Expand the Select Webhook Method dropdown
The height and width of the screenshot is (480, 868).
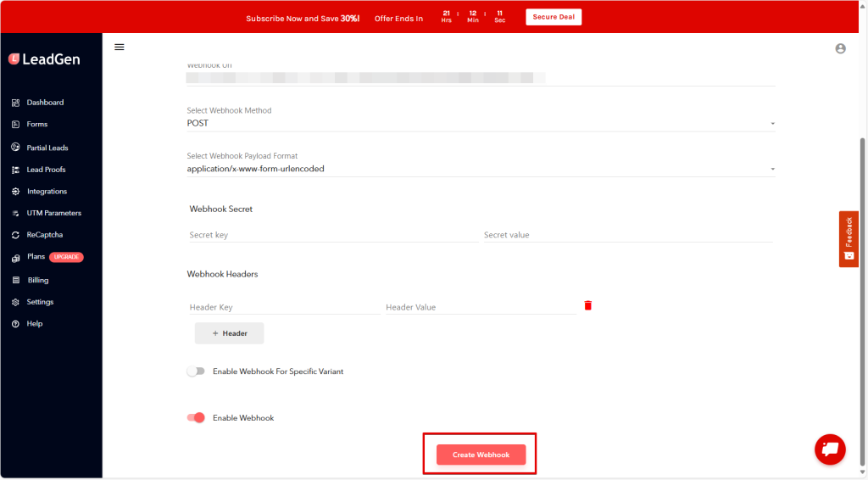pyautogui.click(x=481, y=123)
